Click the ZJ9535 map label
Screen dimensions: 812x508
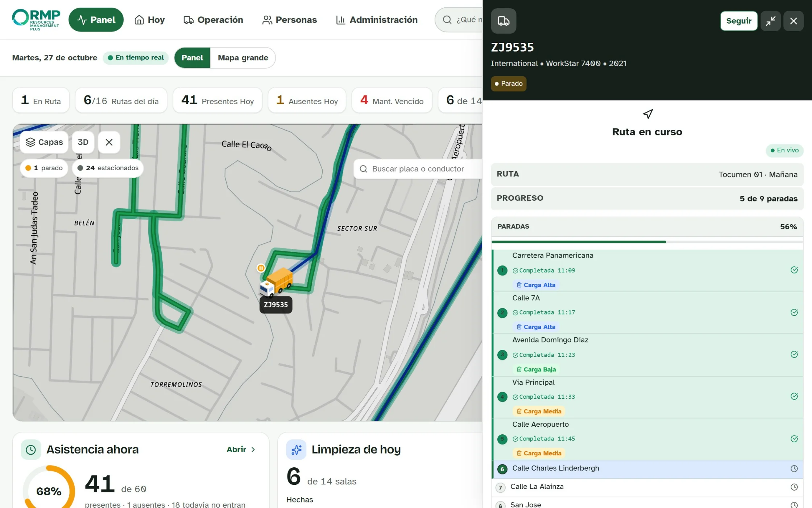276,305
